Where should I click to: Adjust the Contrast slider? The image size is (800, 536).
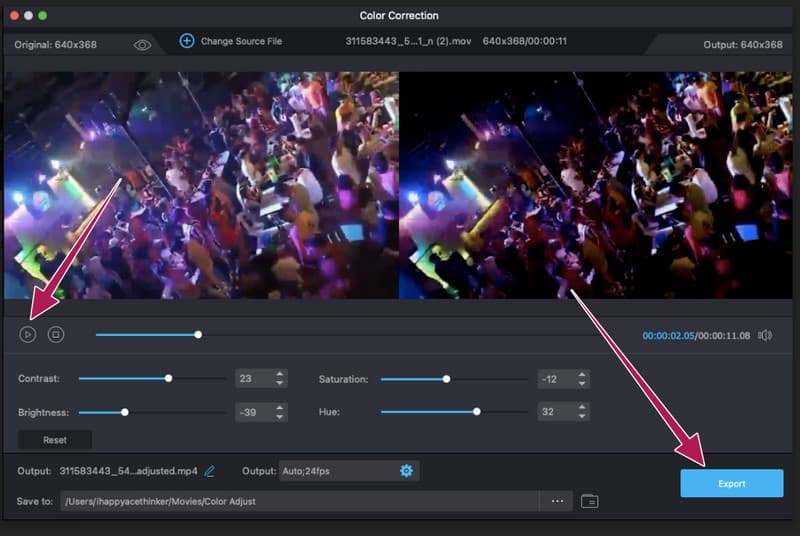[x=168, y=379]
